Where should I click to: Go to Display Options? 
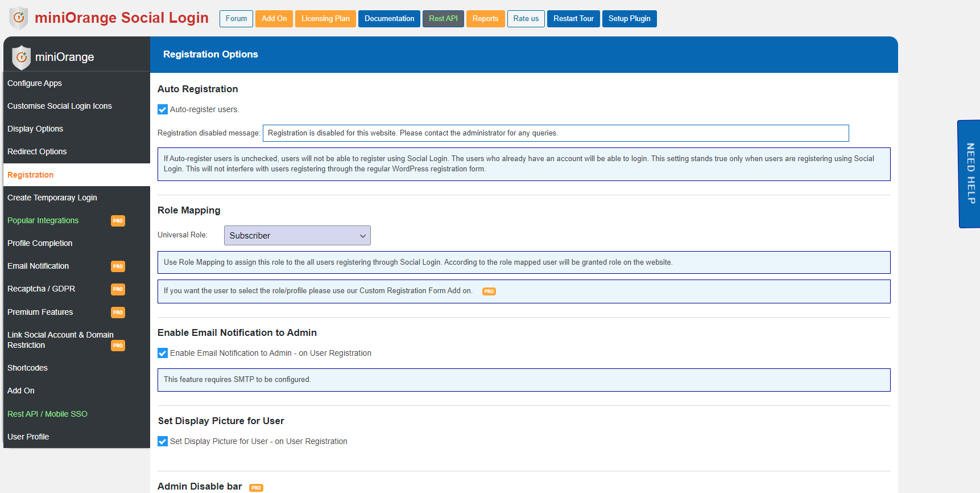(77, 129)
